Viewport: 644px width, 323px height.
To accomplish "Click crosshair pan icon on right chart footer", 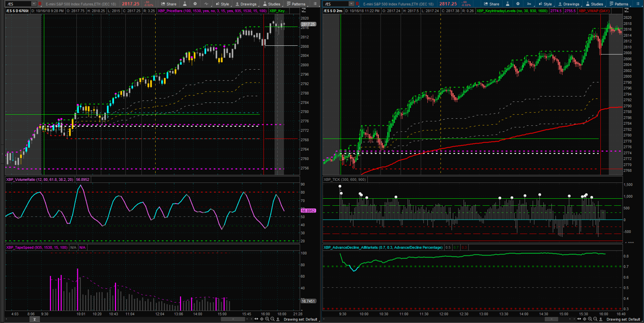I will pos(584,319).
